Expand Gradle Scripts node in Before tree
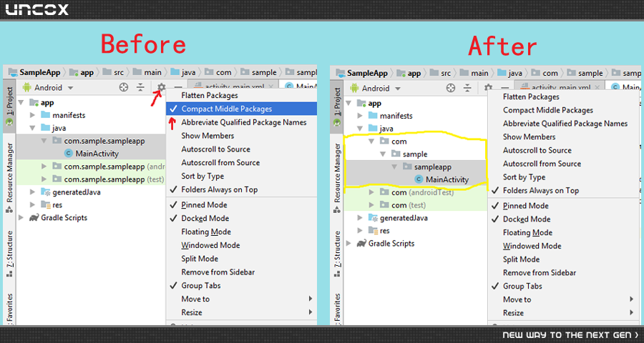Screen dimensions: 644x343 coord(21,217)
